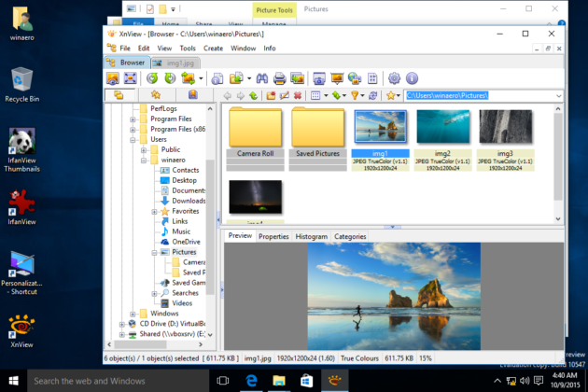Click the Contact sheet icon

(372, 78)
